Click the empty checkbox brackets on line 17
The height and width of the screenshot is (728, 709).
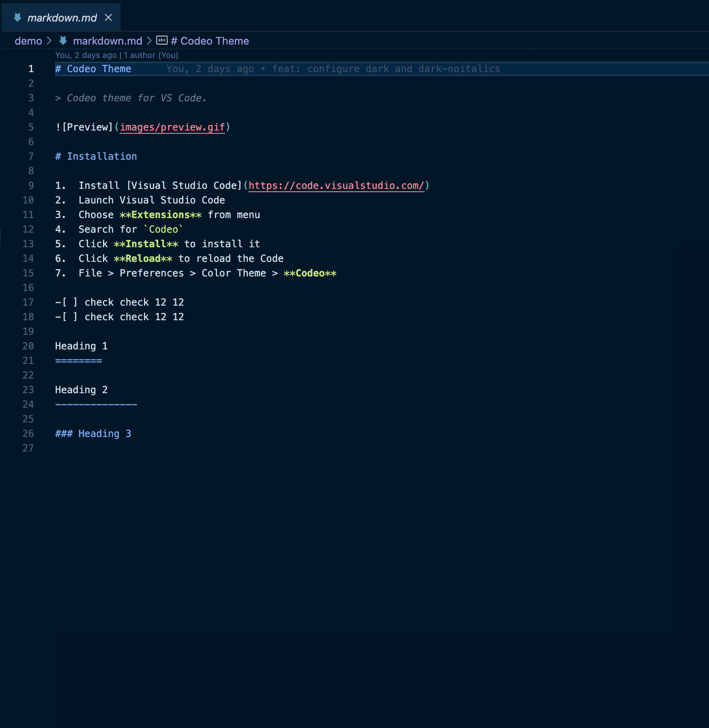click(69, 302)
